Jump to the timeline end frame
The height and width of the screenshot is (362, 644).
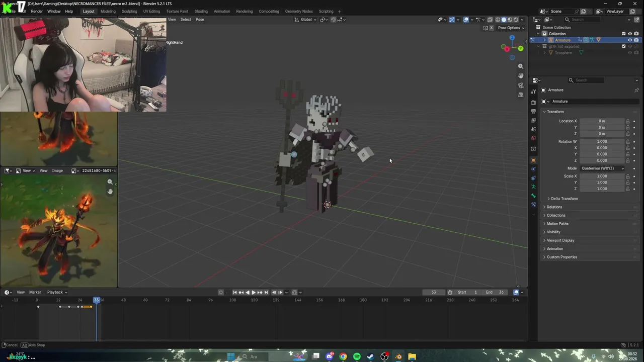(x=266, y=292)
